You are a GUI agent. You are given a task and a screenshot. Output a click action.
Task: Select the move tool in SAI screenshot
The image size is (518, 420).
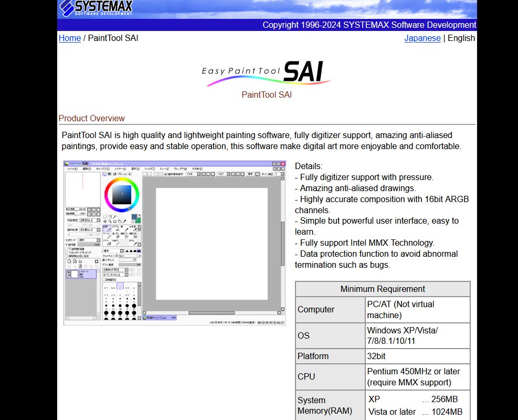coord(105,222)
